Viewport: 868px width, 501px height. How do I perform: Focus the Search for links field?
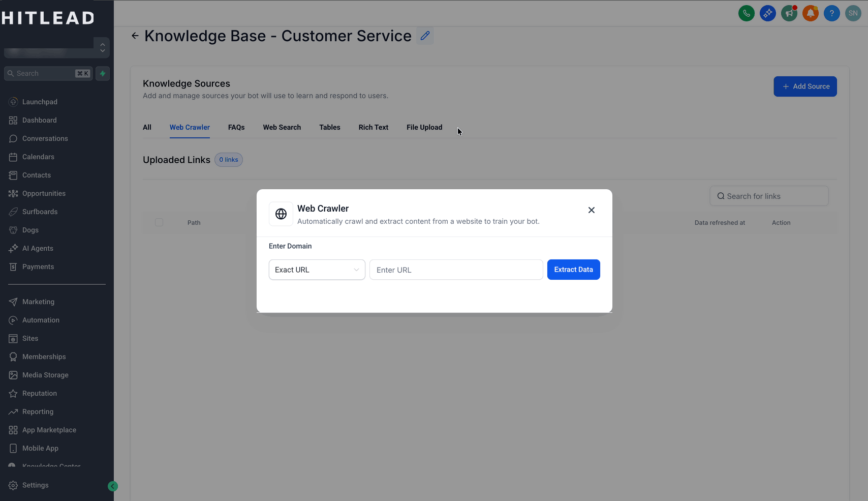(769, 196)
